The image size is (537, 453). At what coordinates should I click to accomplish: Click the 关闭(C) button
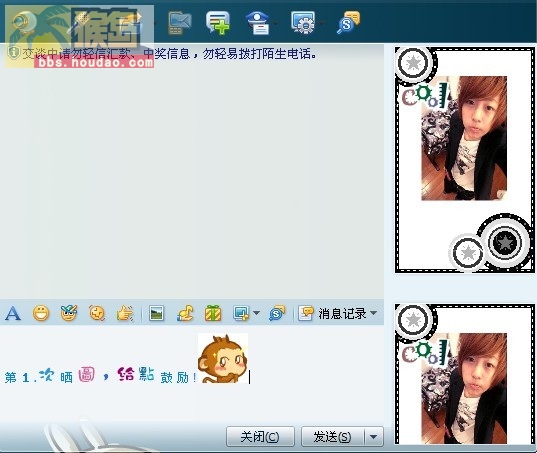coord(260,437)
